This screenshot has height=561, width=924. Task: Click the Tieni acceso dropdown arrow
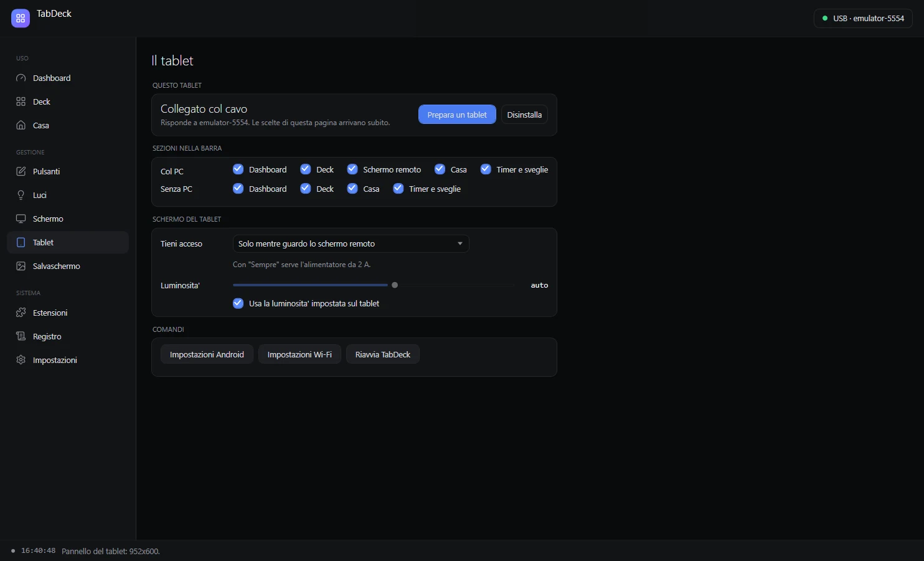pos(460,243)
